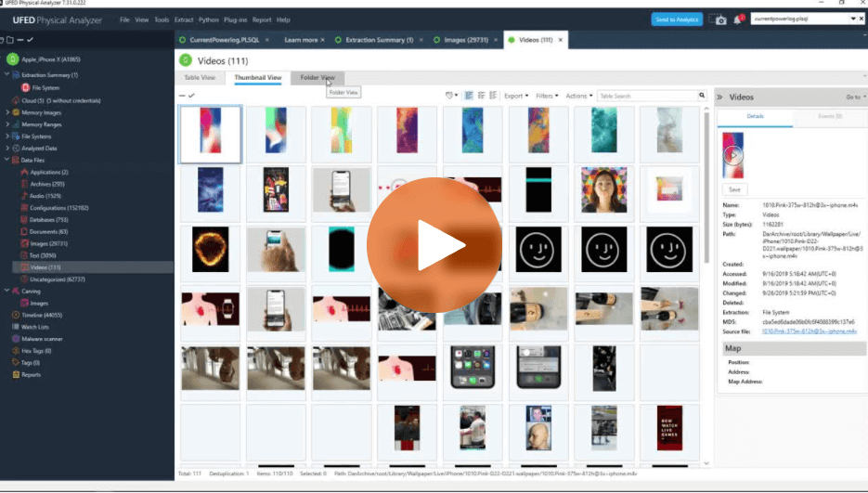
Task: Open the Actions dropdown
Action: 579,96
